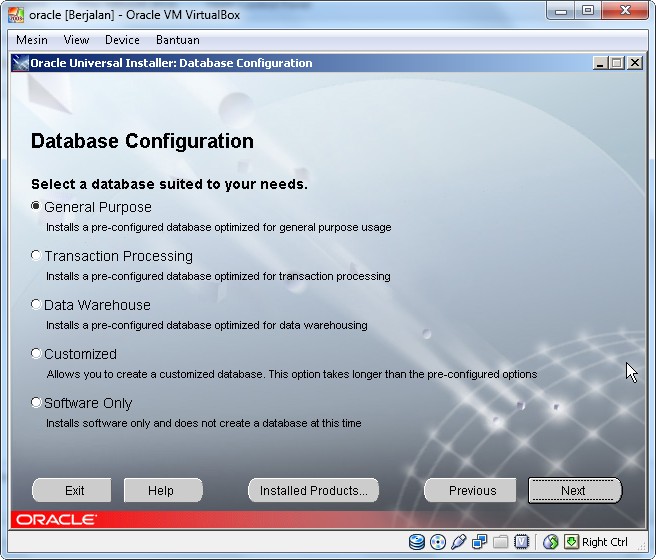Click the network adapter icon in status bar
The height and width of the screenshot is (560, 656).
click(x=479, y=542)
